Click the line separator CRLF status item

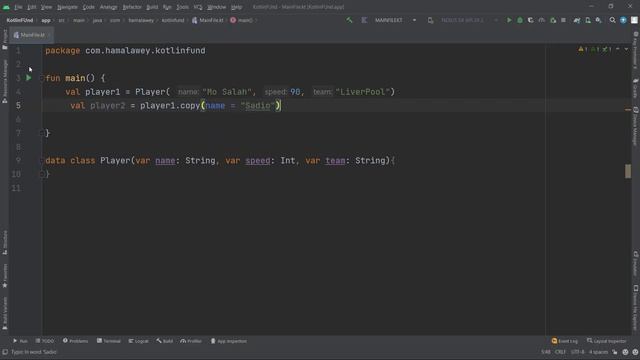coord(560,352)
